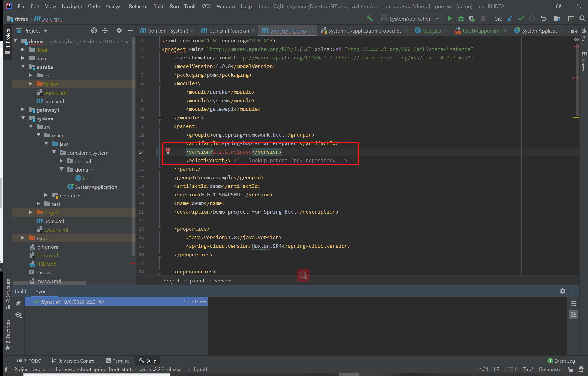Start debugging with the bug icon
Viewport: 588px width, 376px height.
click(x=461, y=19)
